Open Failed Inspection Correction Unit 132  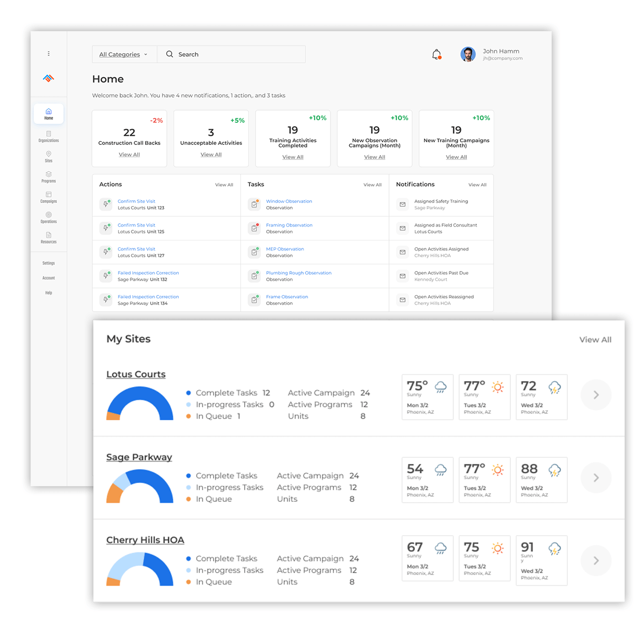148,273
